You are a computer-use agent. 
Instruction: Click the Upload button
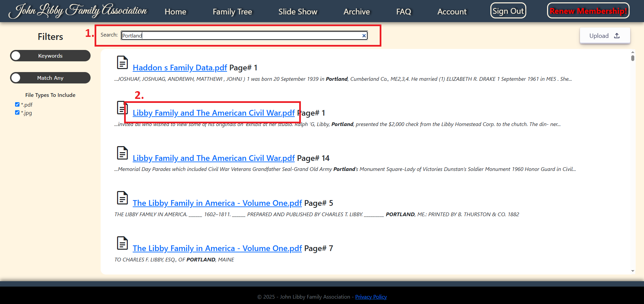(605, 36)
